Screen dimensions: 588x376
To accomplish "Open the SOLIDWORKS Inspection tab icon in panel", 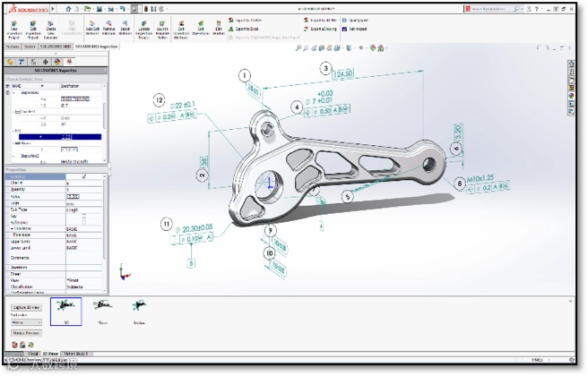I will coord(69,62).
